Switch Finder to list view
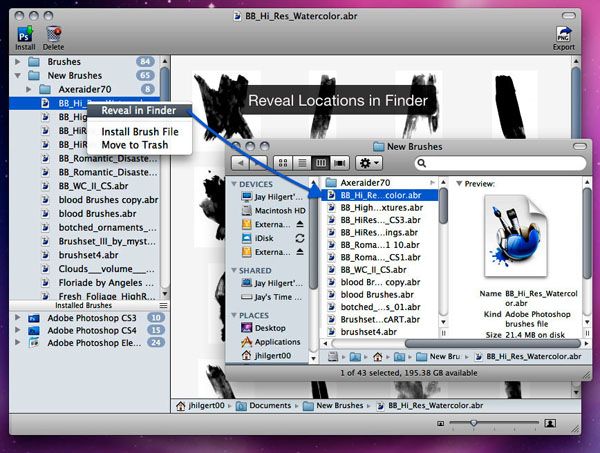This screenshot has width=600, height=453. pyautogui.click(x=302, y=163)
